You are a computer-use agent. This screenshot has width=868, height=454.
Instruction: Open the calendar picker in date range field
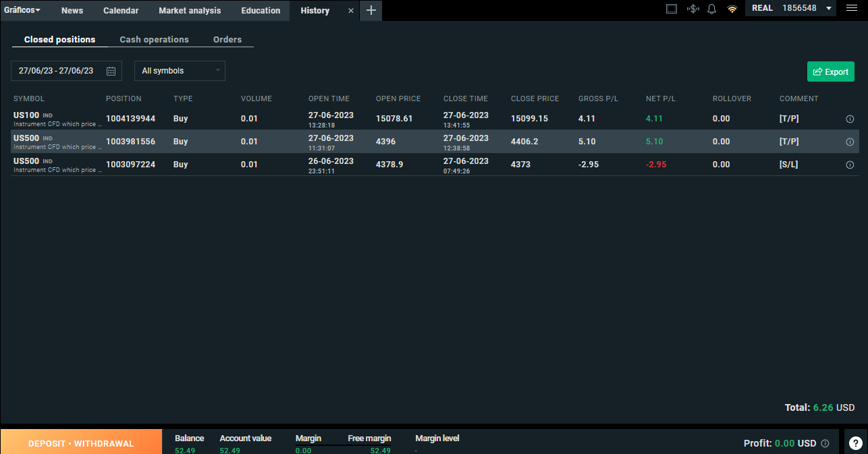(x=111, y=71)
